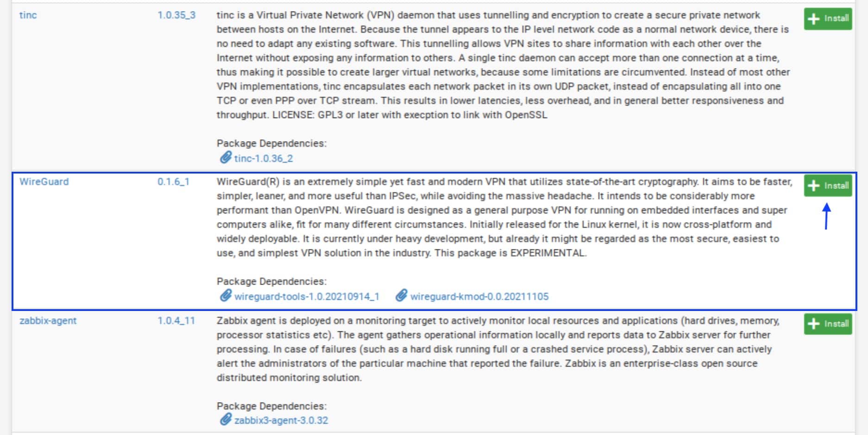Screen dimensions: 868x435
Task: Click tinc version 1.0.35_3 link
Action: (x=176, y=15)
